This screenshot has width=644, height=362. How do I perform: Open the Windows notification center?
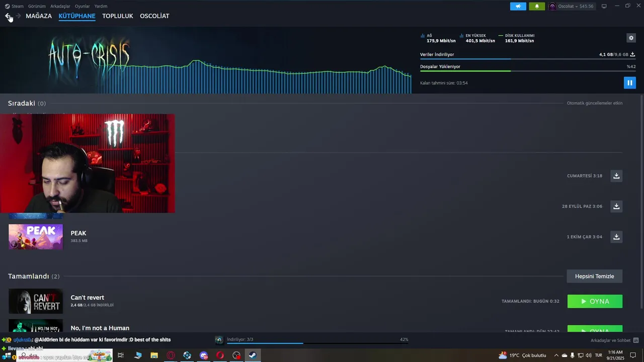(633, 355)
